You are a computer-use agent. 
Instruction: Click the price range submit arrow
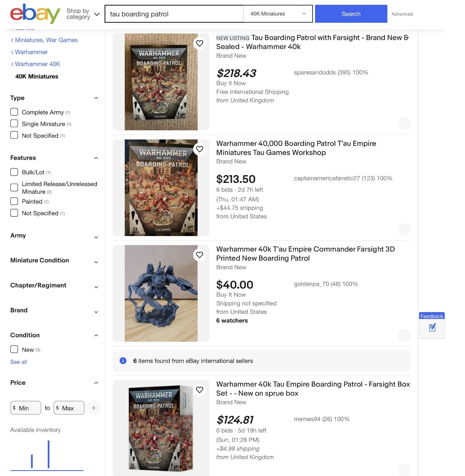(93, 408)
